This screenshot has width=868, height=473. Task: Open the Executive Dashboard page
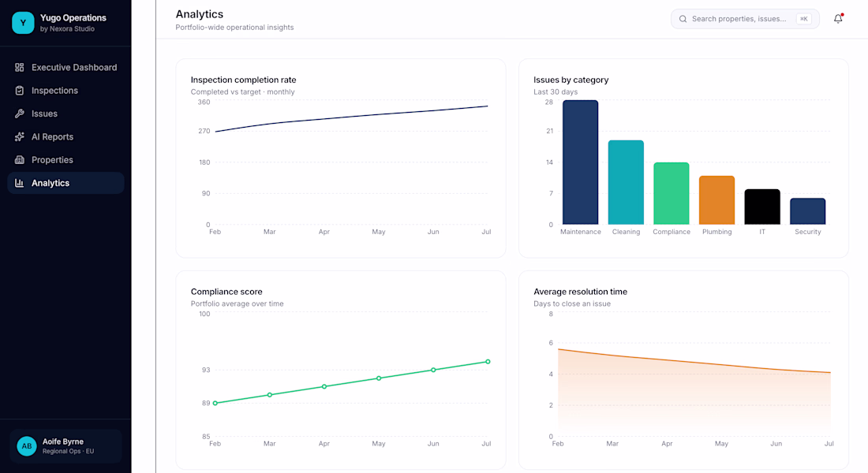(x=65, y=68)
